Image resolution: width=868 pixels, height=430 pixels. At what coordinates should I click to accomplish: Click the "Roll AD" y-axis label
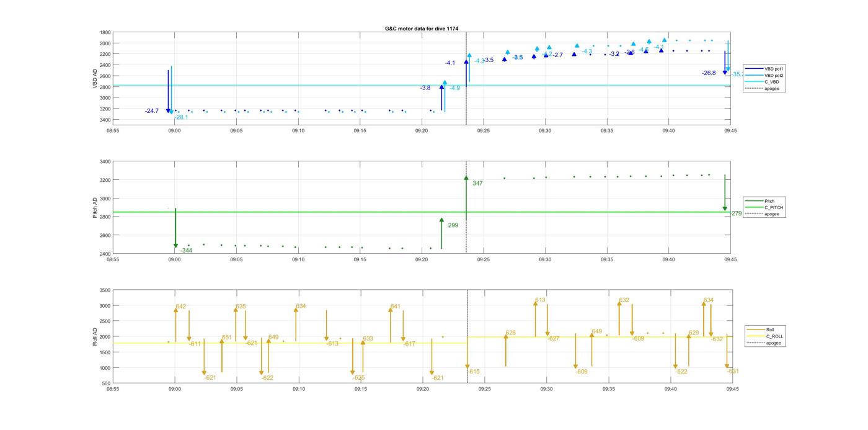click(95, 336)
